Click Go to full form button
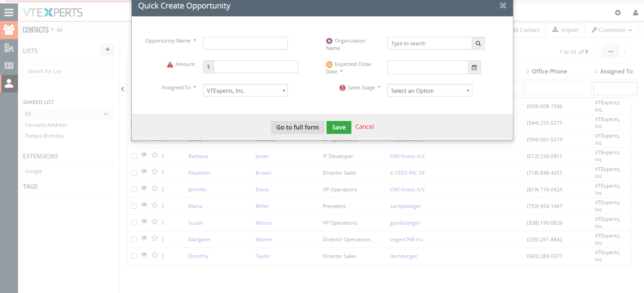The image size is (644, 293). [297, 127]
